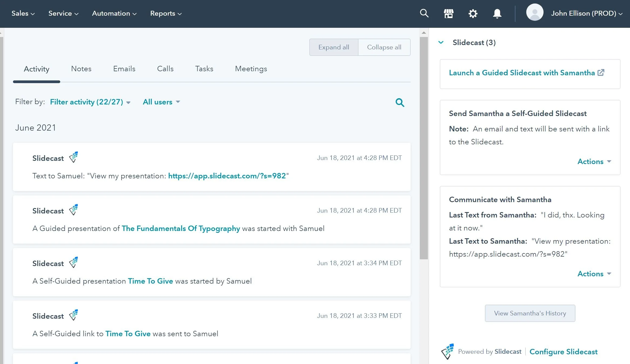Click timestamp Jun 18, 2021 at 3:34 PM EDT
Screen dimensions: 630x364
coord(359,263)
